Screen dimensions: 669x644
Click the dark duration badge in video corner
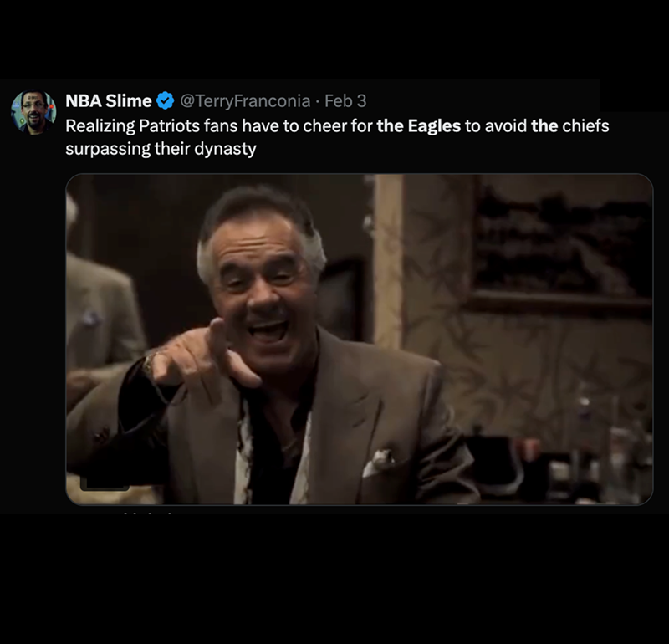[105, 483]
